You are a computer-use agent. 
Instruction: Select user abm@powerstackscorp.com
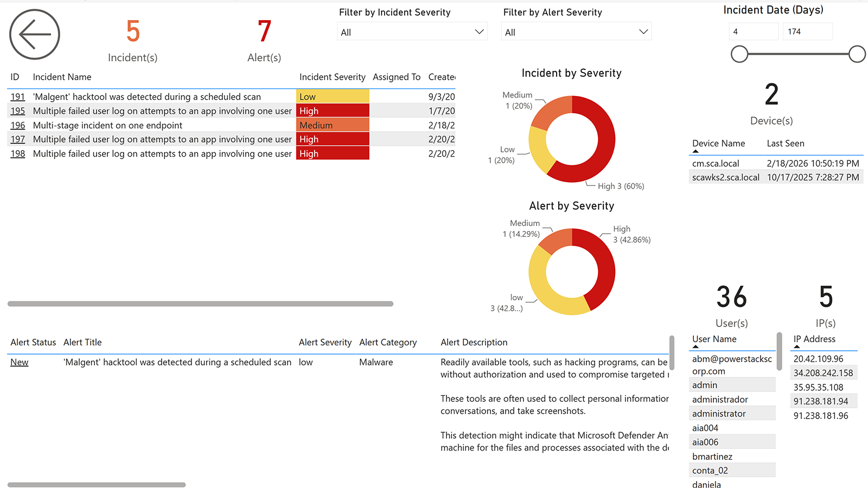tap(732, 365)
